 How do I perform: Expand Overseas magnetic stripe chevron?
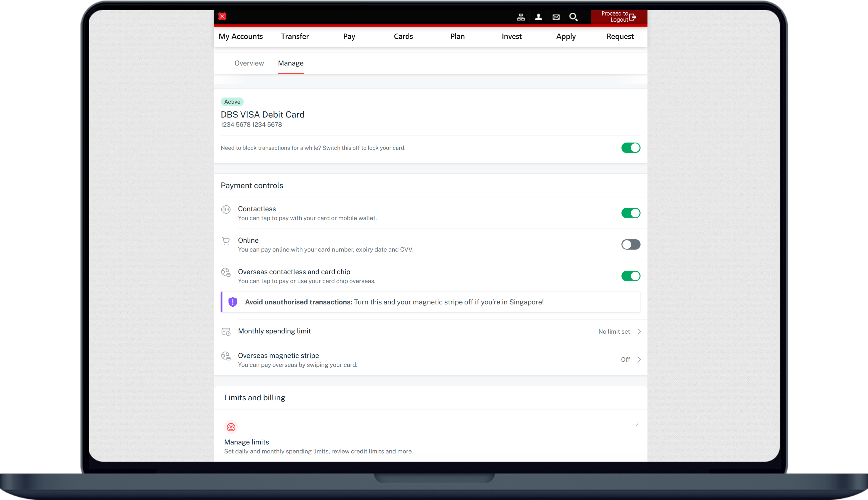(x=639, y=360)
